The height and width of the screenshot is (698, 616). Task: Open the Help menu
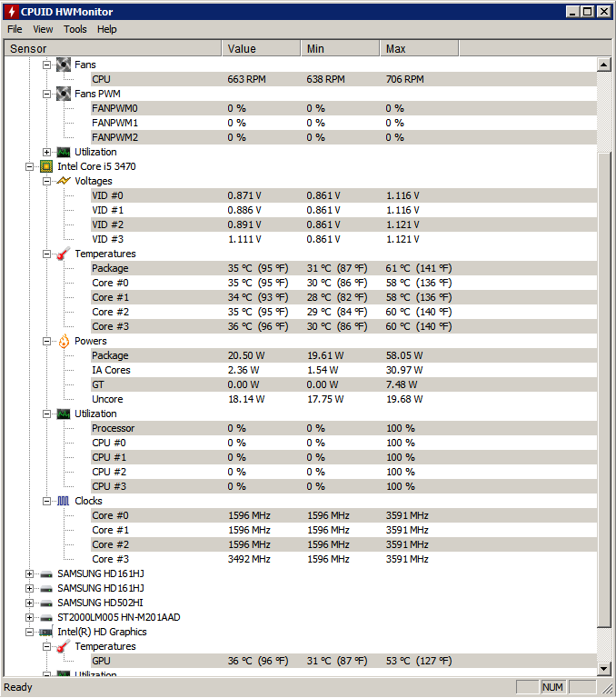pyautogui.click(x=107, y=29)
